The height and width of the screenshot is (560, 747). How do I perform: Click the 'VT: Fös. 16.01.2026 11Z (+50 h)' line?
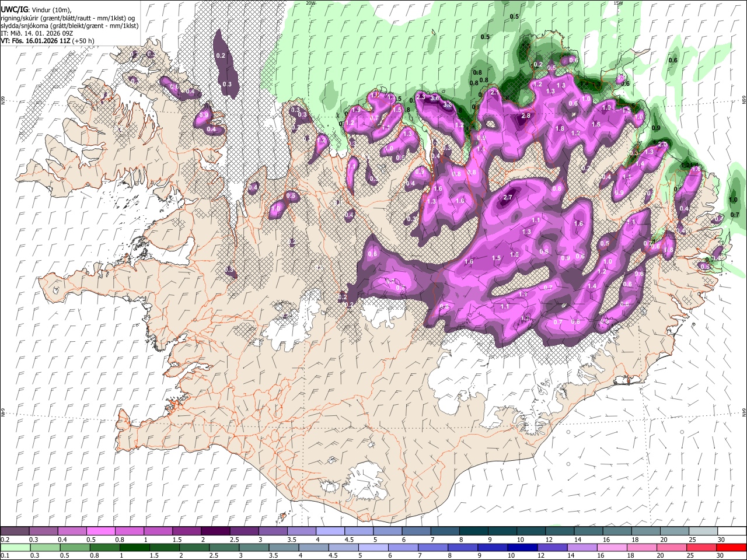(x=48, y=41)
